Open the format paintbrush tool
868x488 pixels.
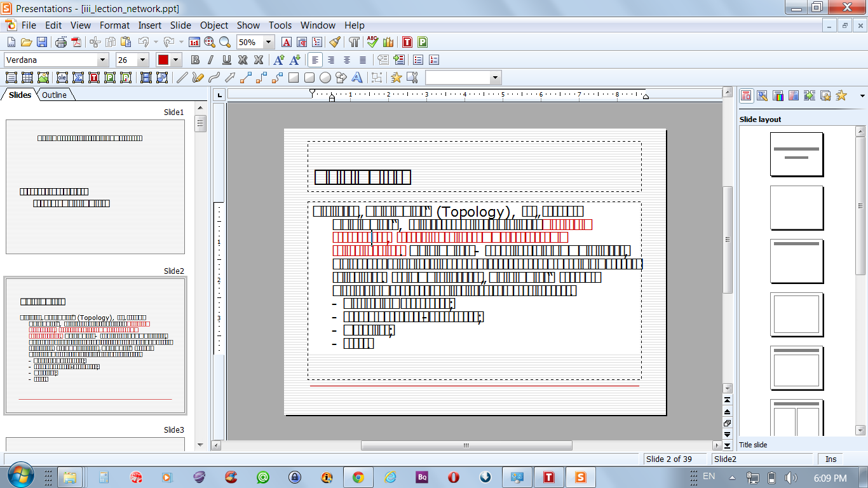335,43
